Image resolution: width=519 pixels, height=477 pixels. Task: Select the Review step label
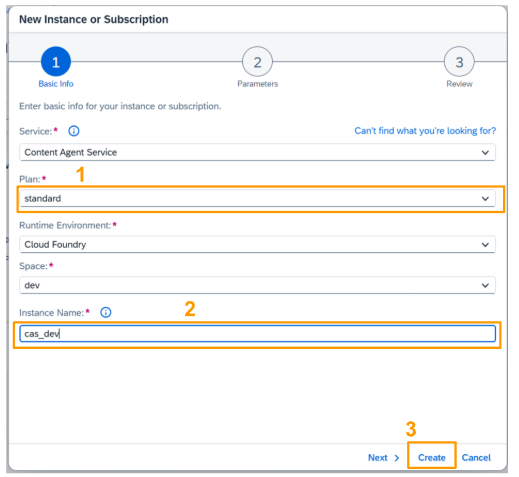click(459, 84)
